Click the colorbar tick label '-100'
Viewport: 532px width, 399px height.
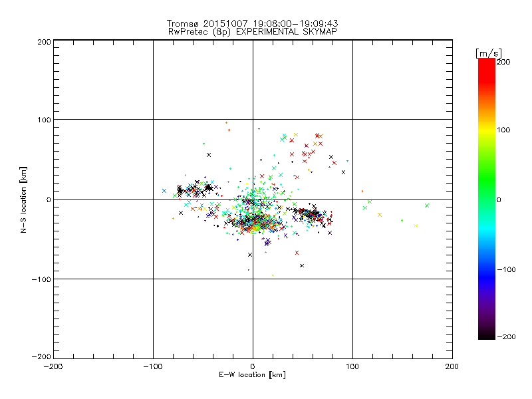click(506, 270)
